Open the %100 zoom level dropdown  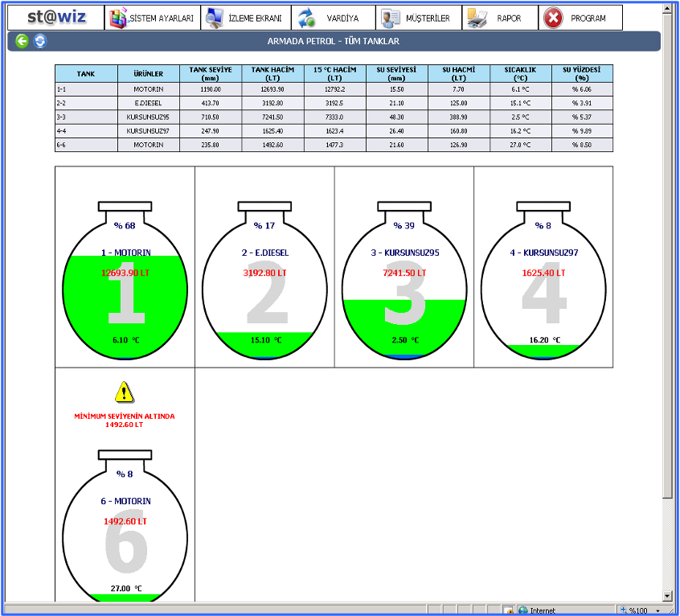pos(659,610)
